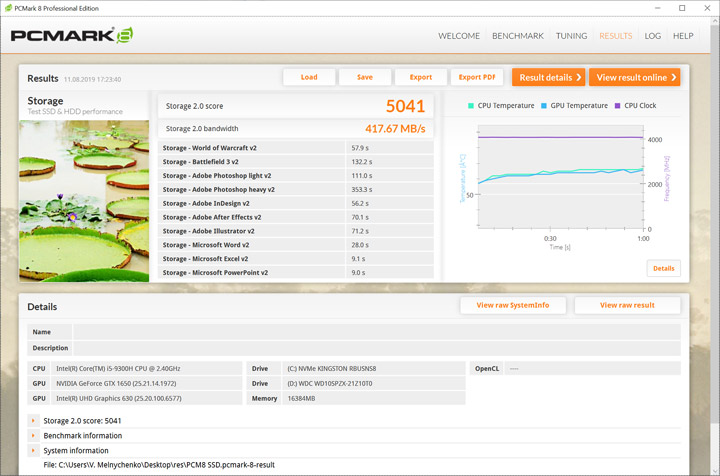Click the Save button

pyautogui.click(x=365, y=77)
